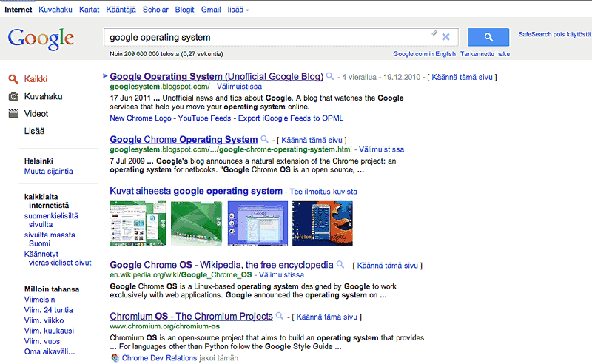This screenshot has height=364, width=592.
Task: Click Muuta sijaintia under Helsinki
Action: coord(48,171)
